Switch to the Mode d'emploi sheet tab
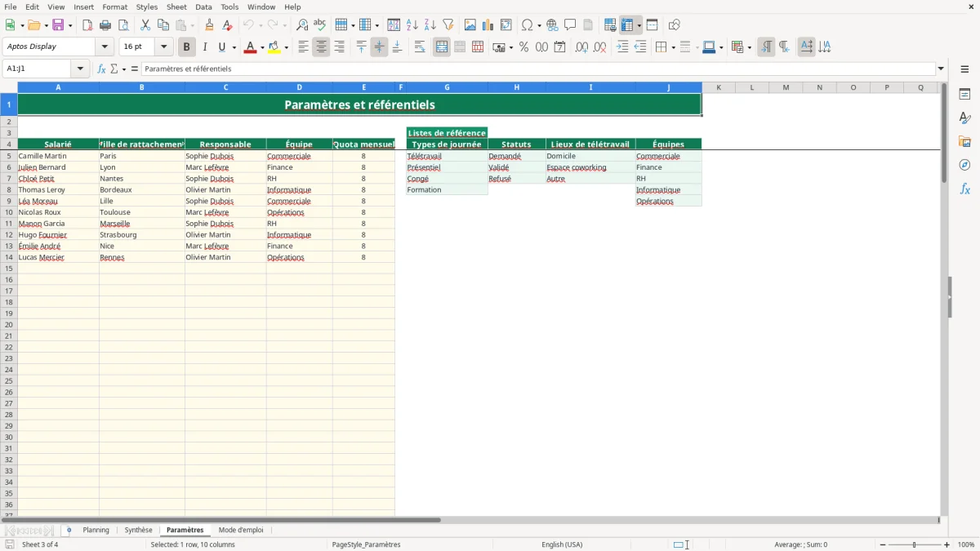Screen dimensions: 980x551 [x=241, y=530]
